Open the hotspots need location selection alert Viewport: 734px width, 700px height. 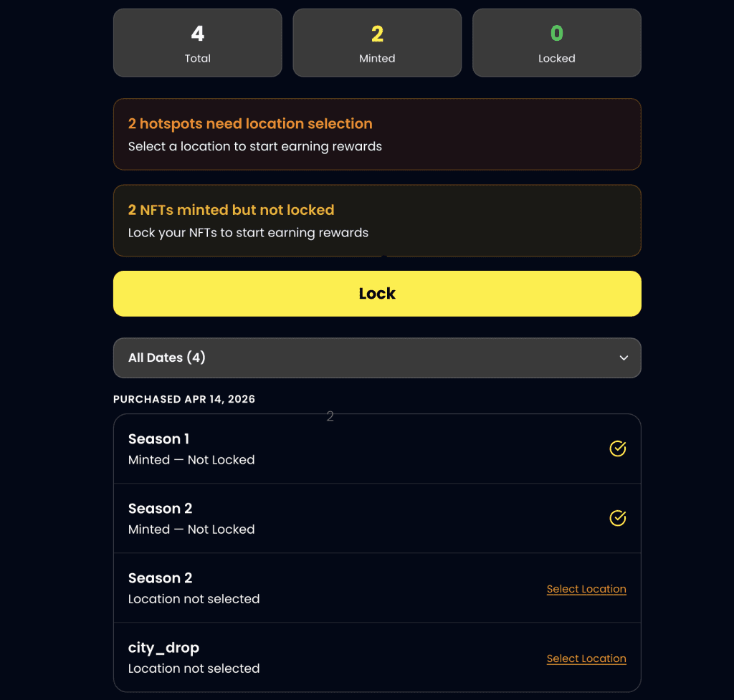click(x=377, y=134)
